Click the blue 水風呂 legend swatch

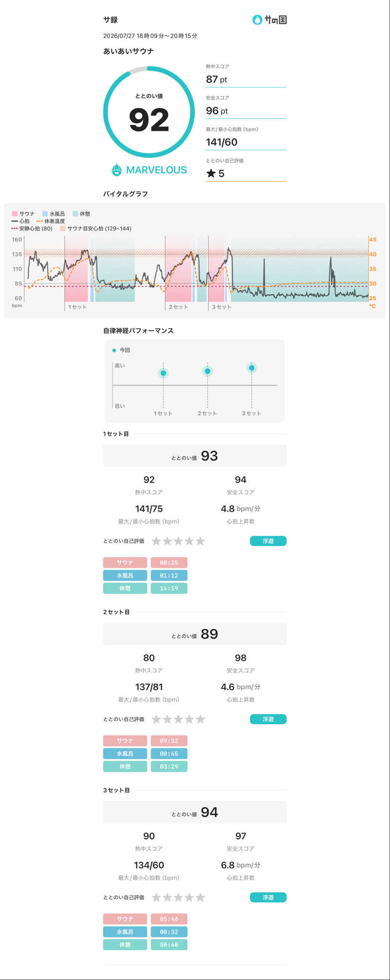click(45, 214)
